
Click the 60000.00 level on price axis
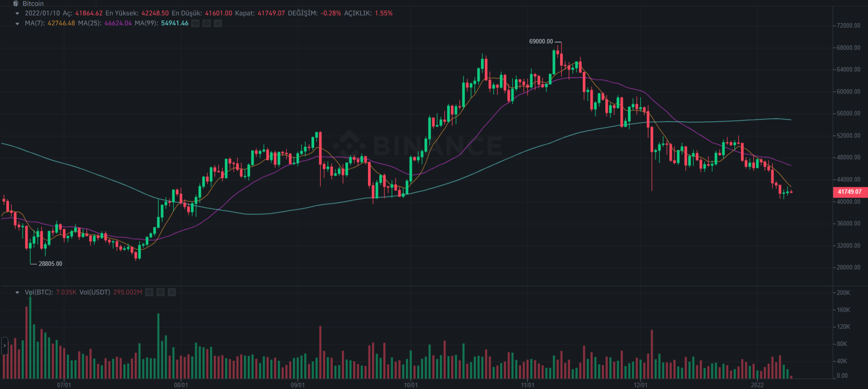click(x=849, y=91)
